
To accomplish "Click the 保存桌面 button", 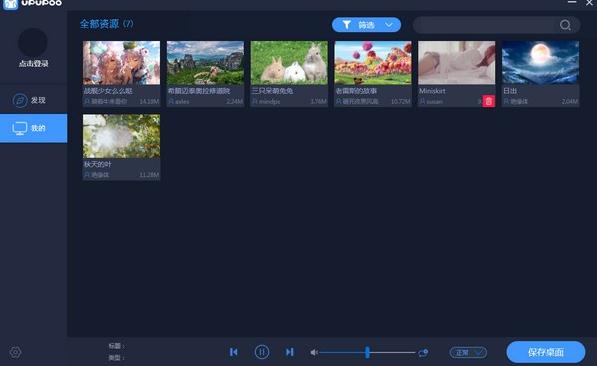I will click(546, 352).
